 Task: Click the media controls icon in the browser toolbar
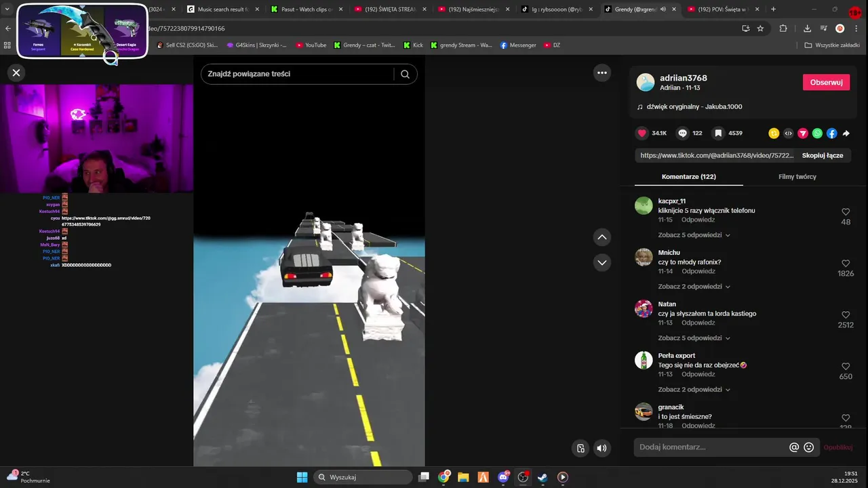coord(823,28)
